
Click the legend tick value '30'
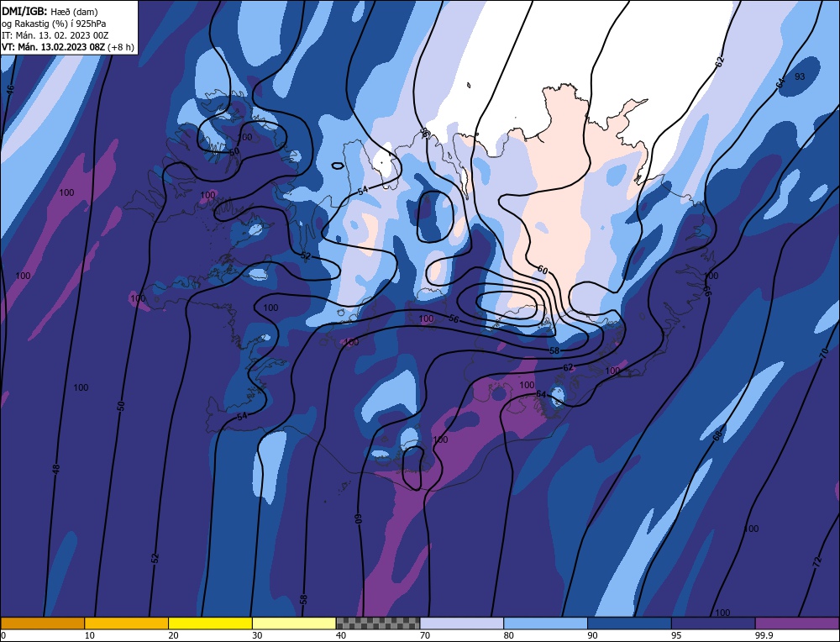point(257,635)
